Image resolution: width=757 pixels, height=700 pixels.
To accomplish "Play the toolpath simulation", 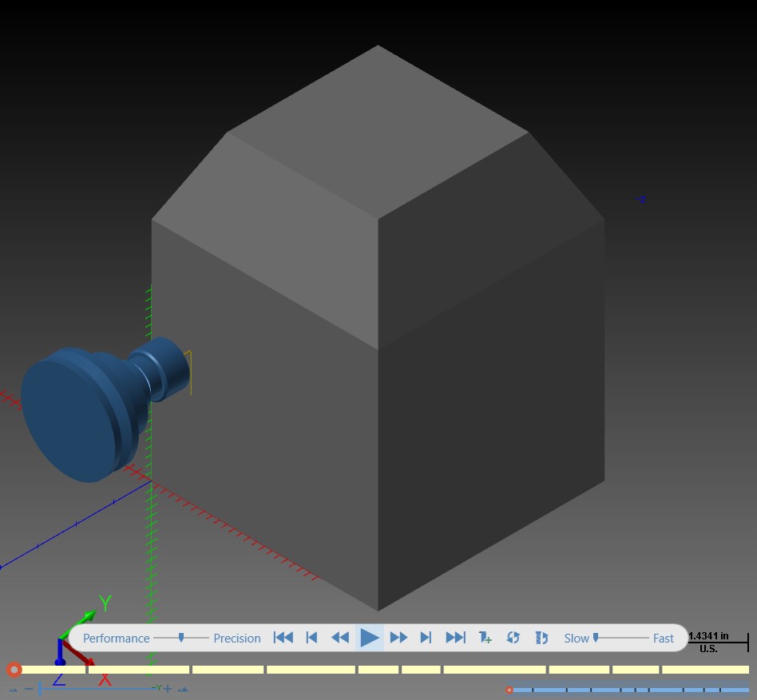I will pos(370,637).
